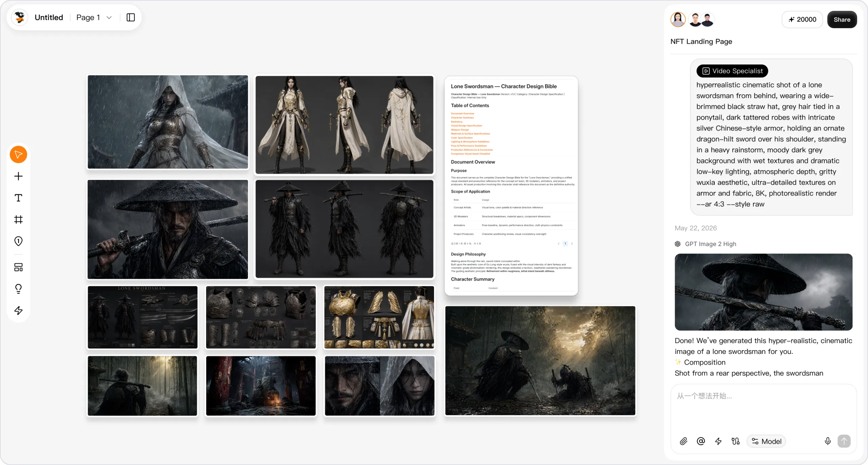Open the 20000 credits button

pyautogui.click(x=802, y=19)
